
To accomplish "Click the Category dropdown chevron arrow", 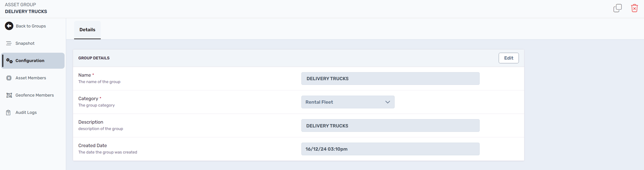I will pos(388,102).
